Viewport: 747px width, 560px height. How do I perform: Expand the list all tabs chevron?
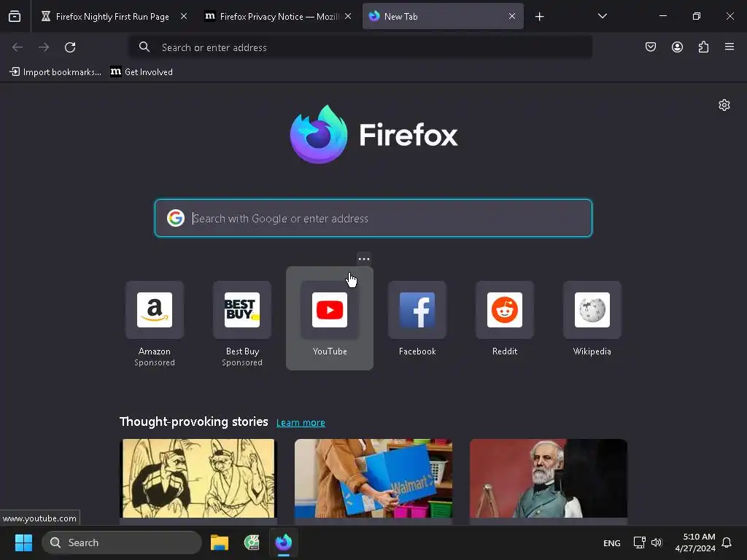[603, 16]
